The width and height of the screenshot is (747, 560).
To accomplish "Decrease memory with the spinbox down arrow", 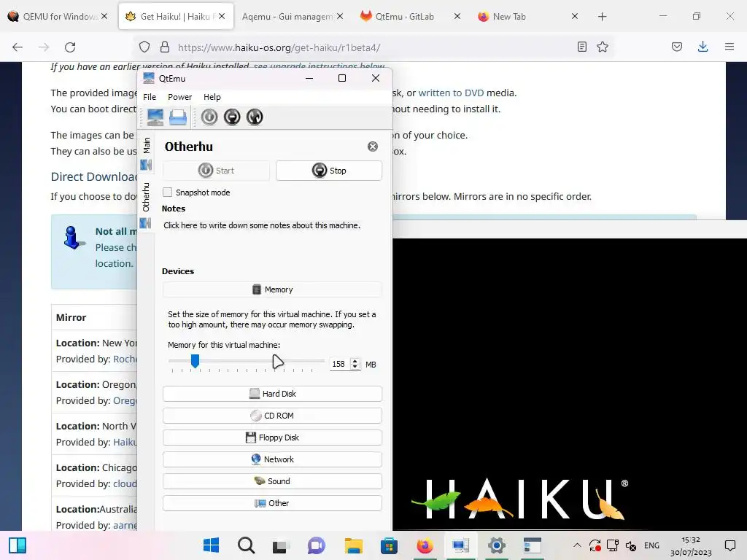I will pyautogui.click(x=355, y=367).
